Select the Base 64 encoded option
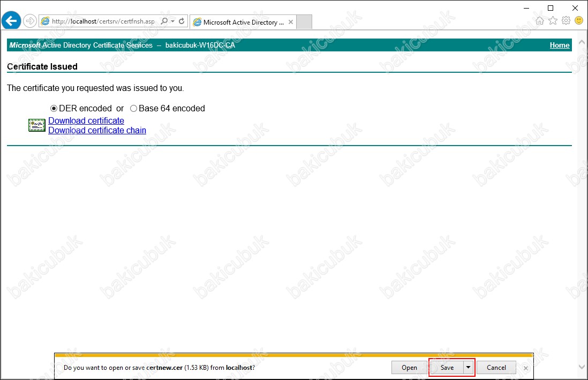 pos(133,108)
